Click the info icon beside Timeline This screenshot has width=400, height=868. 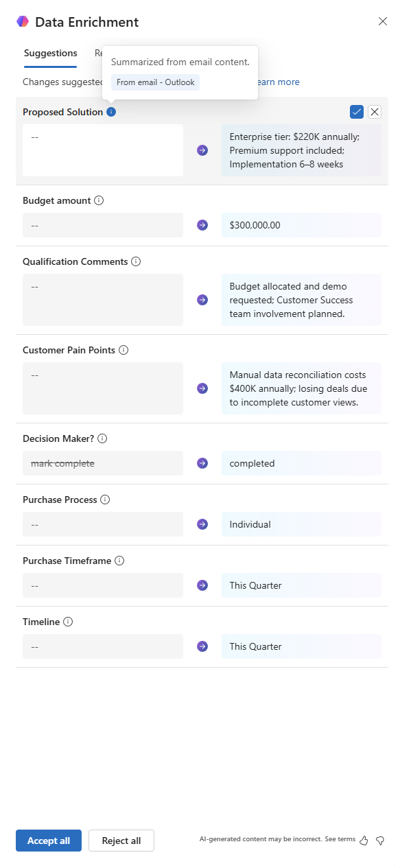click(x=68, y=622)
